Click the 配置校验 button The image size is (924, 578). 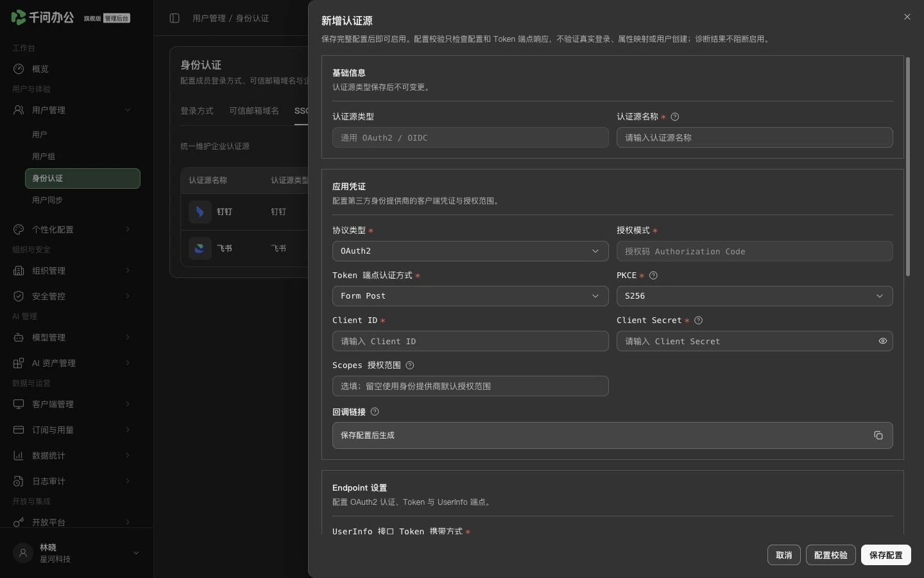point(831,555)
